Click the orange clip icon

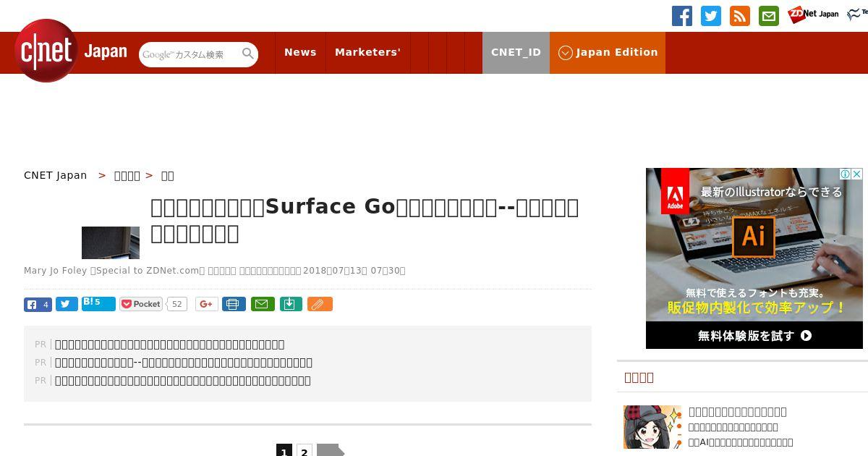320,304
